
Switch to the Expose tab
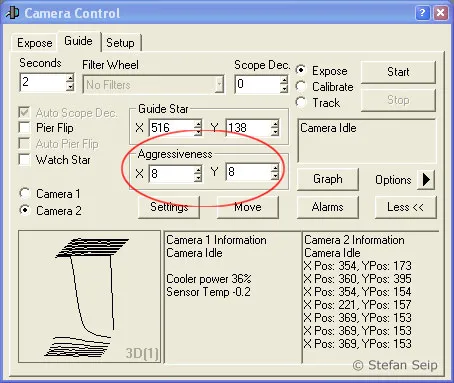tap(34, 43)
